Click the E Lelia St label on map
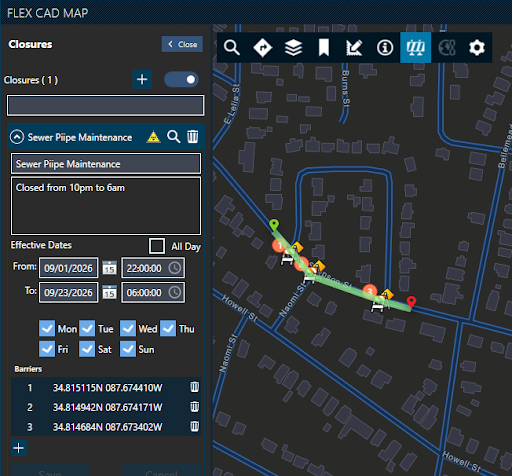This screenshot has height=476, width=512. click(232, 104)
